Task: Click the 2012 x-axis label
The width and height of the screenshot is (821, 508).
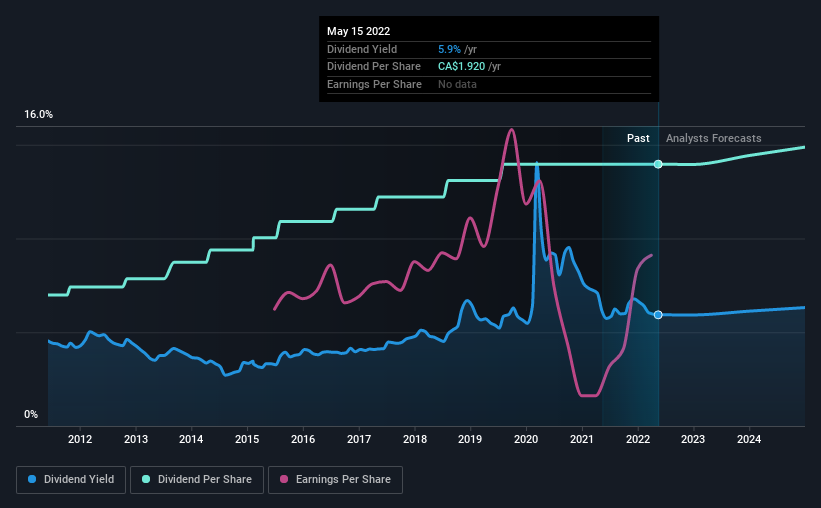Action: point(80,439)
